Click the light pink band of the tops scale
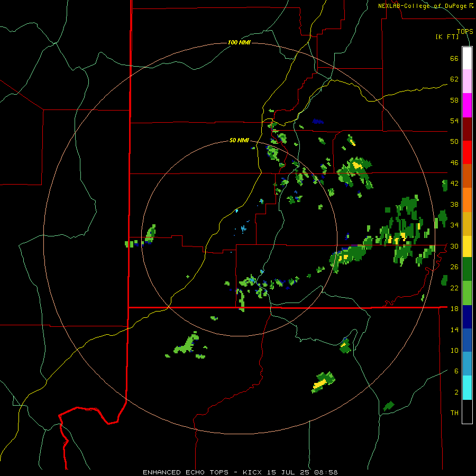This screenshot has width=476, height=476. coord(467,81)
